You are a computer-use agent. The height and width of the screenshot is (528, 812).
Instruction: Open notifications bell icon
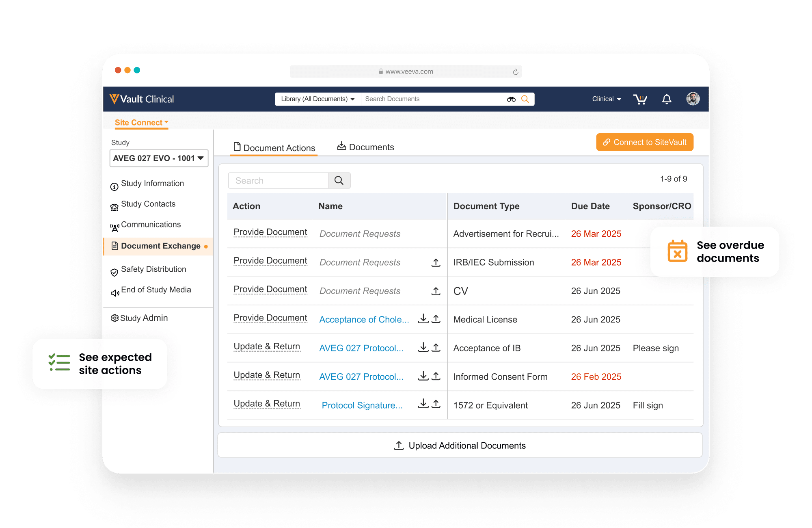click(x=667, y=99)
